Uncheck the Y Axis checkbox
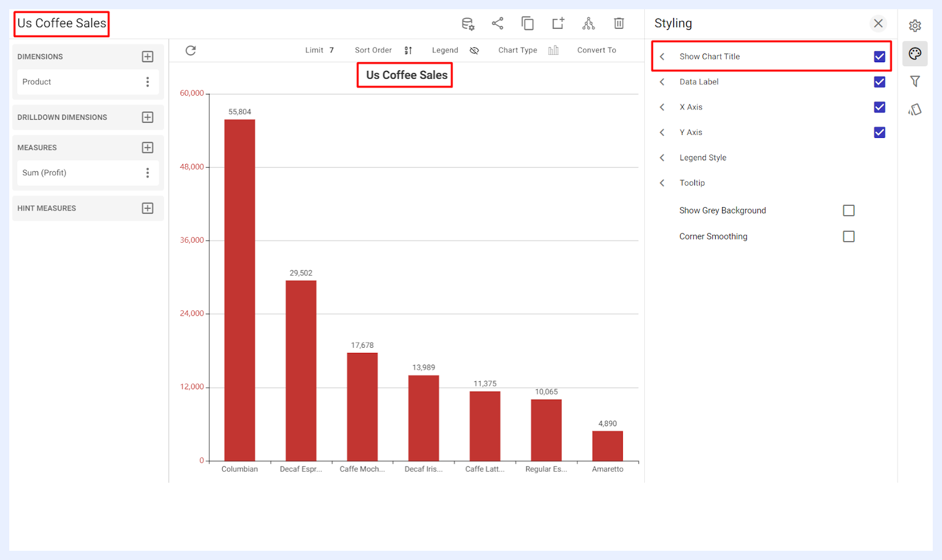942x560 pixels. (880, 133)
